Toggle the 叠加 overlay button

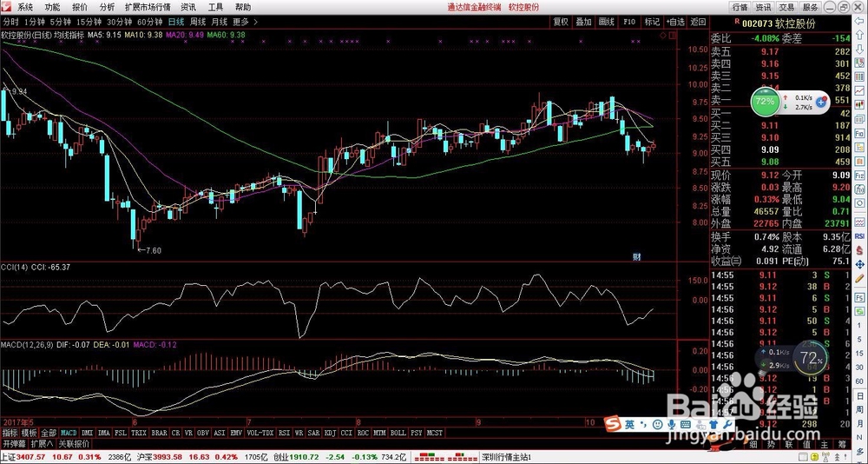(583, 22)
